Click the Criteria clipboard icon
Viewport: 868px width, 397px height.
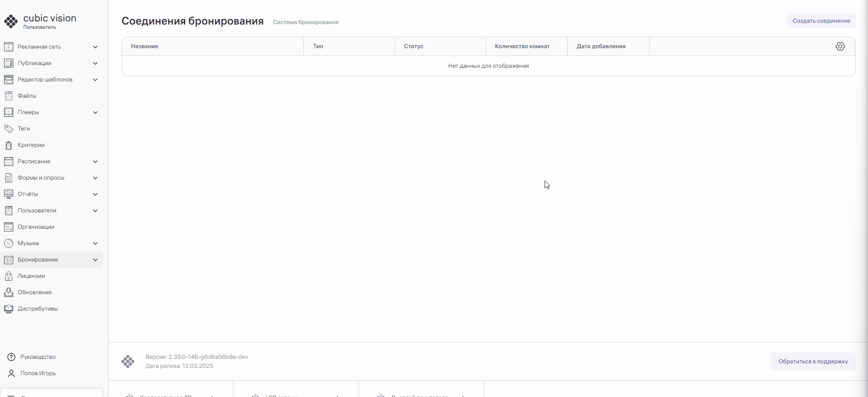[x=9, y=145]
